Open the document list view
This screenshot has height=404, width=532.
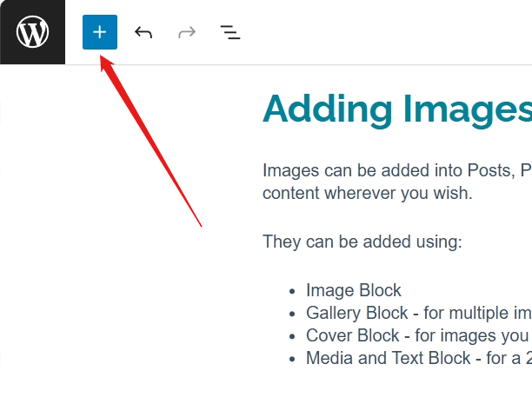tap(230, 32)
